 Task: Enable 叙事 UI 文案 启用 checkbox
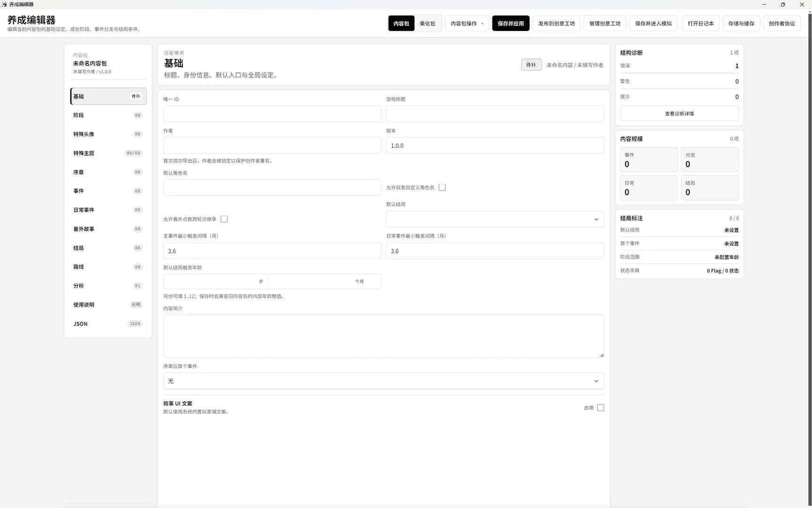coord(601,408)
